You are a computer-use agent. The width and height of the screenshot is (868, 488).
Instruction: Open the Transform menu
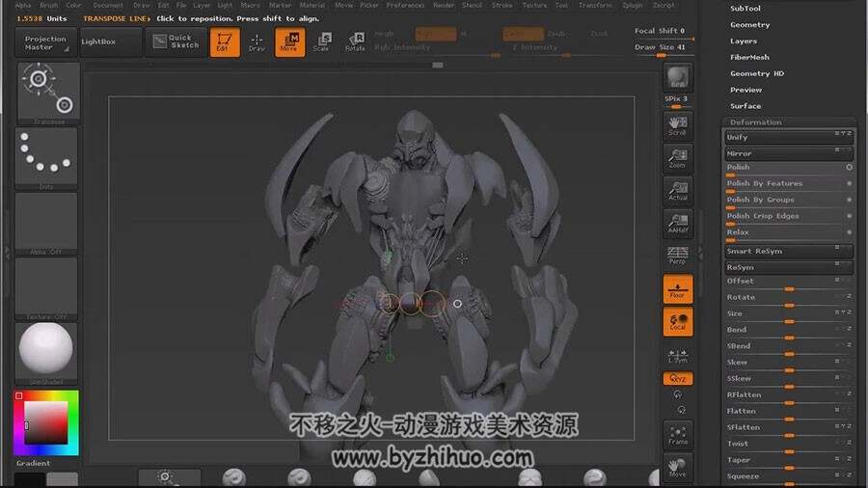[596, 5]
